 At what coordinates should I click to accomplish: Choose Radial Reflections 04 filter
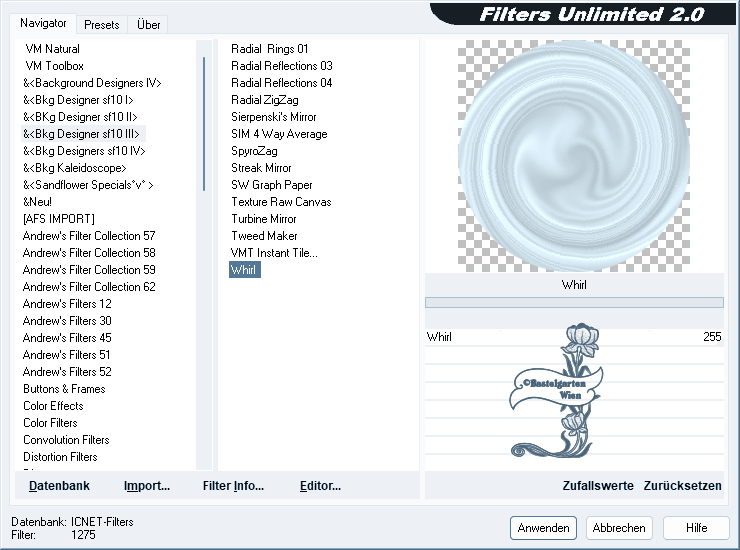tap(282, 83)
